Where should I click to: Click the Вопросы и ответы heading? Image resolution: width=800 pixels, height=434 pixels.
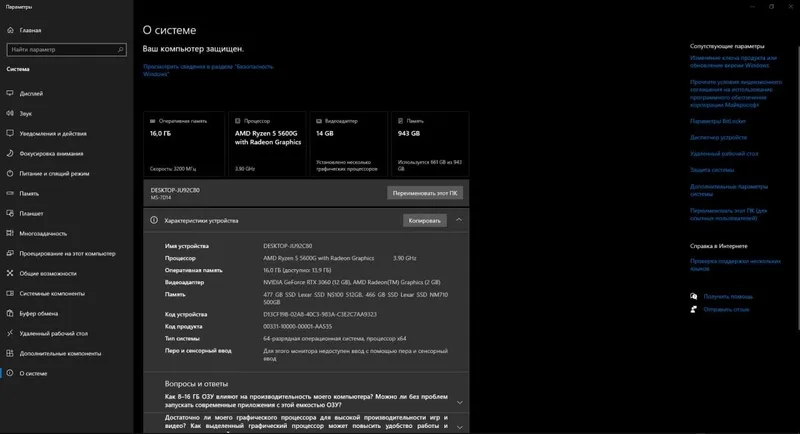(196, 384)
